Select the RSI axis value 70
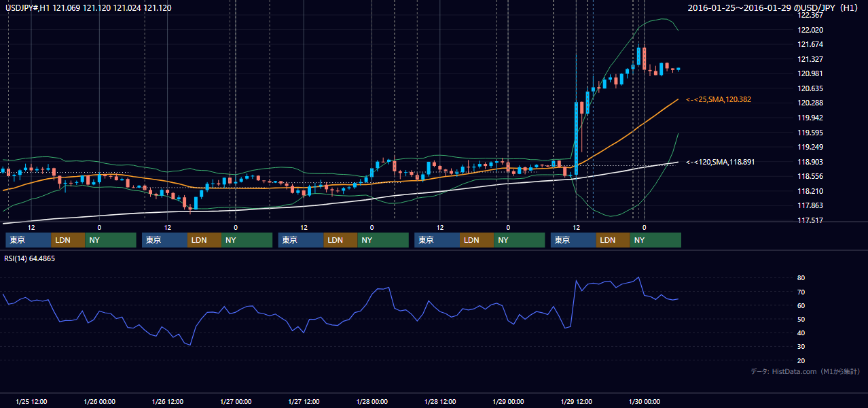This screenshot has height=408, width=868. point(801,292)
